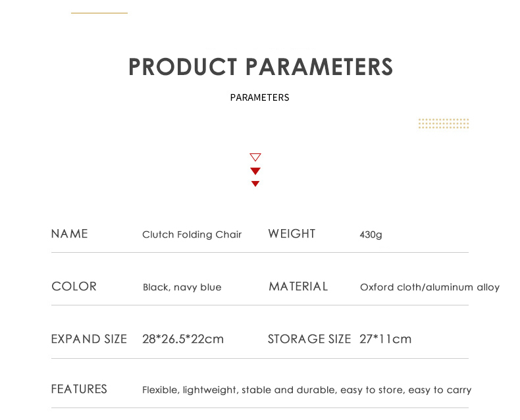Viewport: 520px width, 420px height.
Task: Click the WEIGHT label
Action: [292, 234]
